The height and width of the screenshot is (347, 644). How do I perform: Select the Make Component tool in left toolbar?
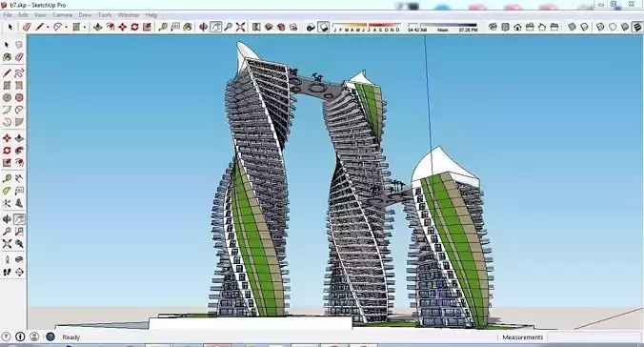[19, 45]
